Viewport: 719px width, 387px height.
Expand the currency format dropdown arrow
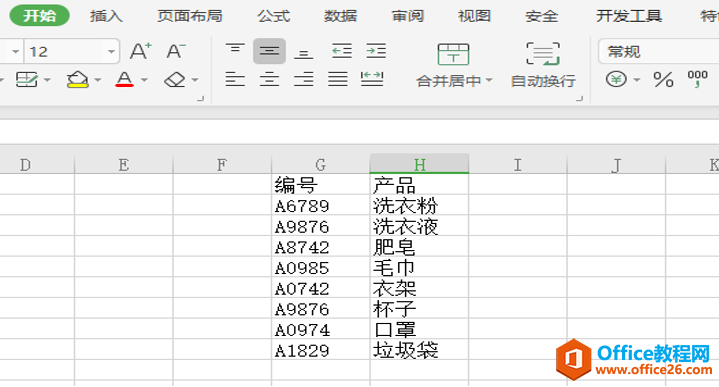[636, 80]
